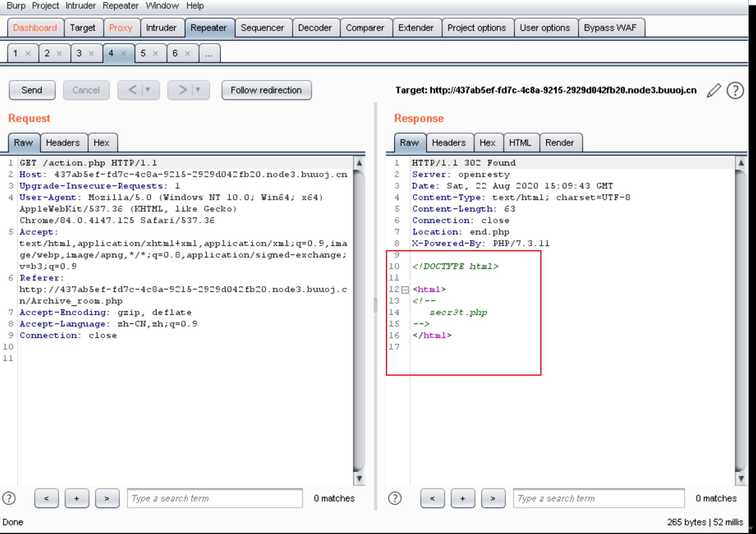Click the Raw view icon in Request

23,142
